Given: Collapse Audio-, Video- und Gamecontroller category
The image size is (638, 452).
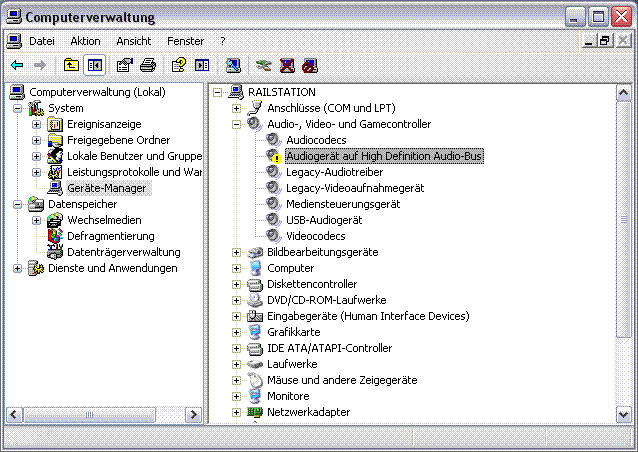Looking at the screenshot, I should [x=236, y=124].
